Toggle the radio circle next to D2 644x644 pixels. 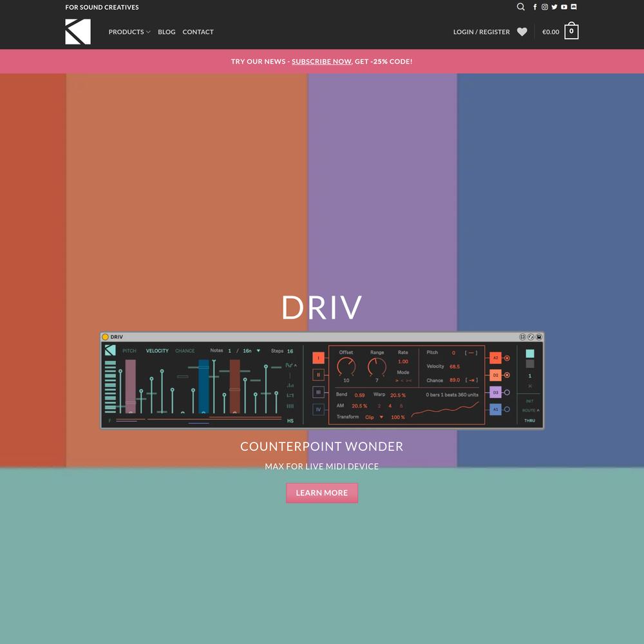pyautogui.click(x=507, y=375)
